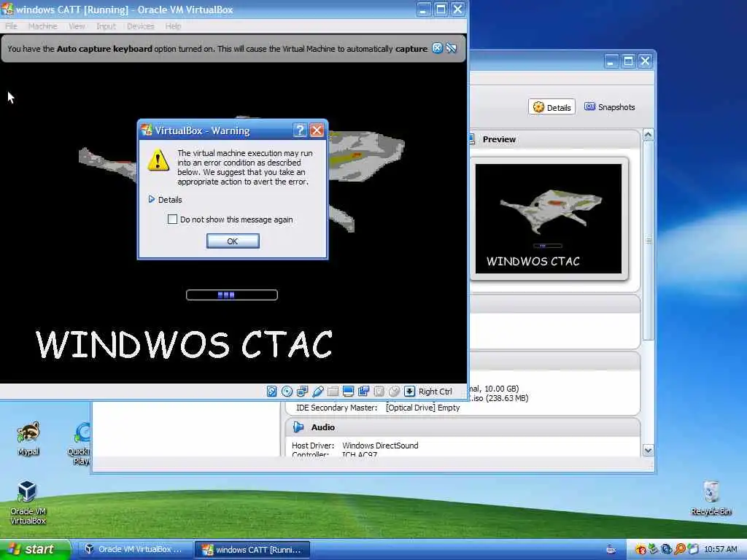Open QuickTime Player desktop icon

pos(80,444)
